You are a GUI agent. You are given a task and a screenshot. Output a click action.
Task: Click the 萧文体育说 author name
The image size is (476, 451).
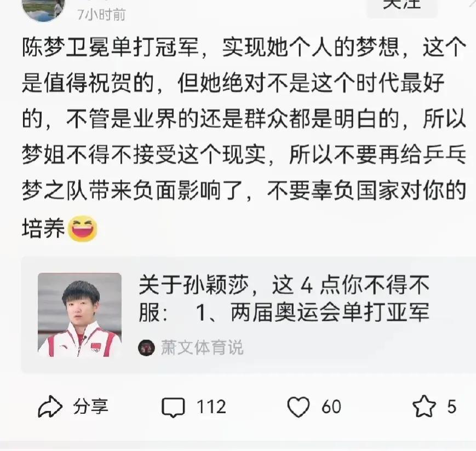(x=202, y=348)
